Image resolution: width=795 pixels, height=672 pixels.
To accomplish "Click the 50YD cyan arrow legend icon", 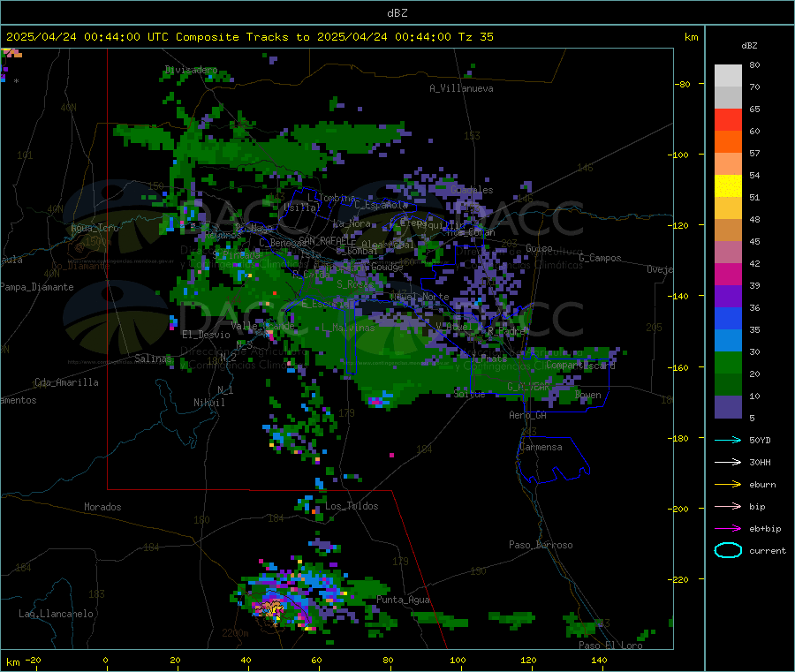I will point(728,440).
